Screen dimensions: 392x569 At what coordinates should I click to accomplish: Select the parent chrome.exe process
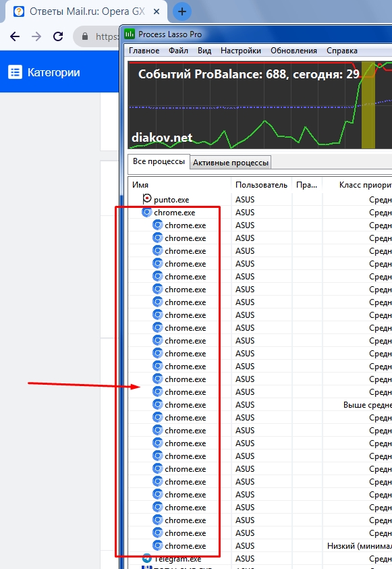[x=260, y=213]
